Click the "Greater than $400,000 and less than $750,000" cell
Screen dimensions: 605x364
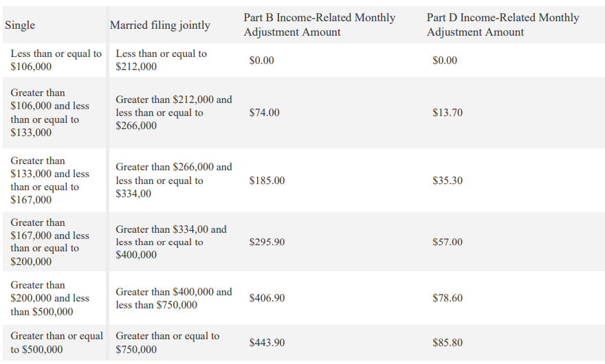pos(173,298)
